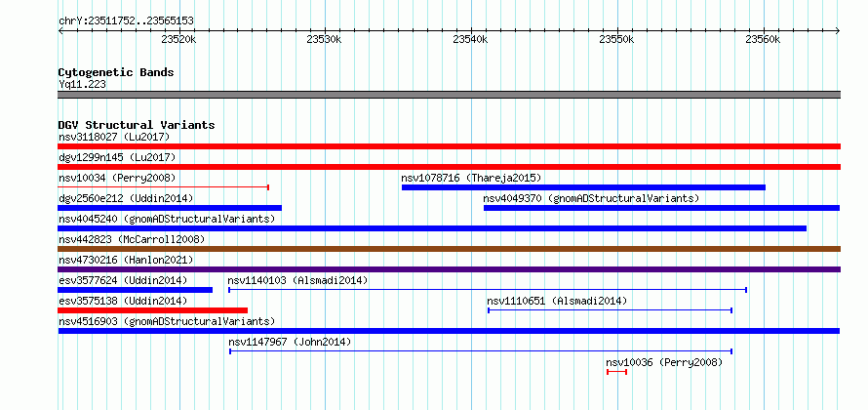Click the 23550k ruler position label

pyautogui.click(x=616, y=39)
